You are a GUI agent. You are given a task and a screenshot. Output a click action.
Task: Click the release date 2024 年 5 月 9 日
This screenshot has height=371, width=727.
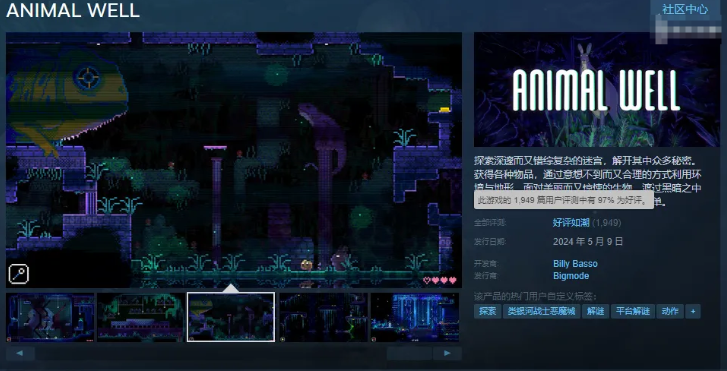588,242
